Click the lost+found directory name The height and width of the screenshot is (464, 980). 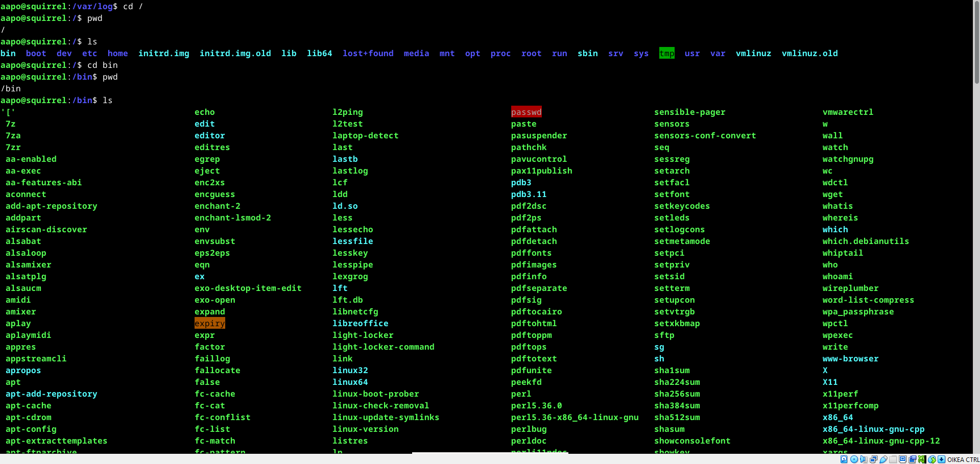coord(368,53)
